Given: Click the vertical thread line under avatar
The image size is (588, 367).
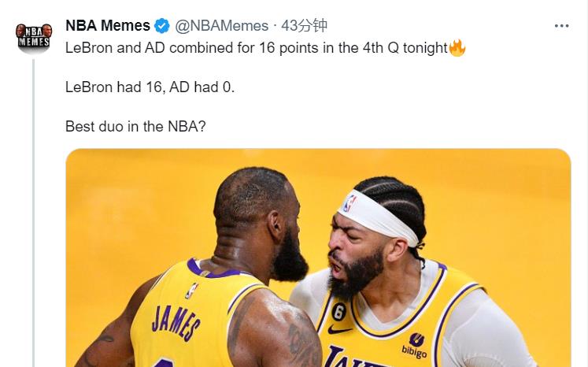Looking at the screenshot, I should [x=33, y=213].
